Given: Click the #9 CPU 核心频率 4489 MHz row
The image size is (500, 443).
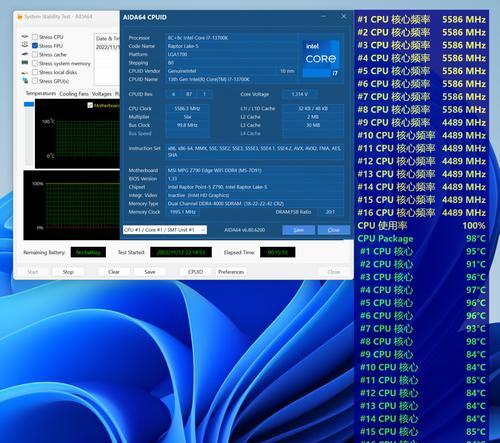Looking at the screenshot, I should [421, 122].
